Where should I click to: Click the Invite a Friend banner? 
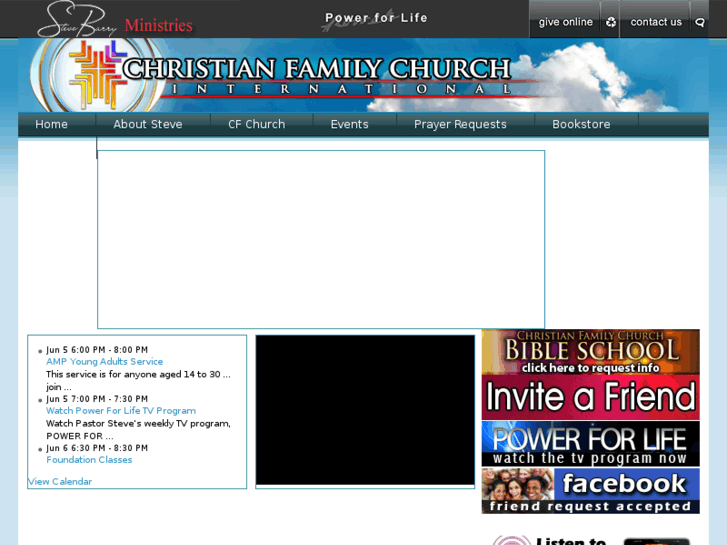[x=590, y=398]
